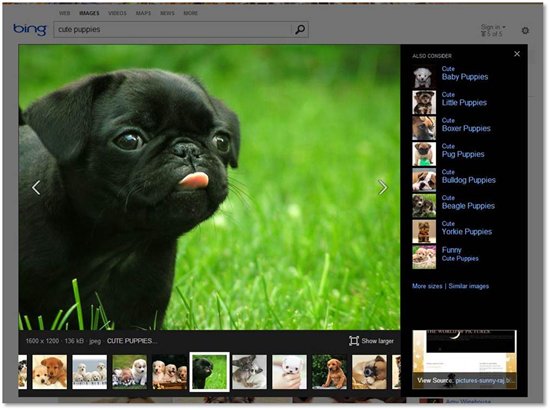Select the puppies on grass filmstrip thumbnail

coord(129,372)
